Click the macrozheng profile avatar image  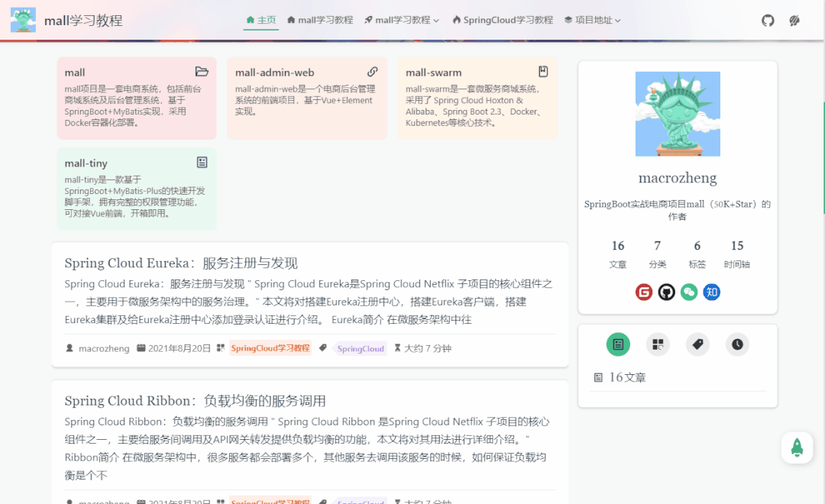pyautogui.click(x=678, y=114)
